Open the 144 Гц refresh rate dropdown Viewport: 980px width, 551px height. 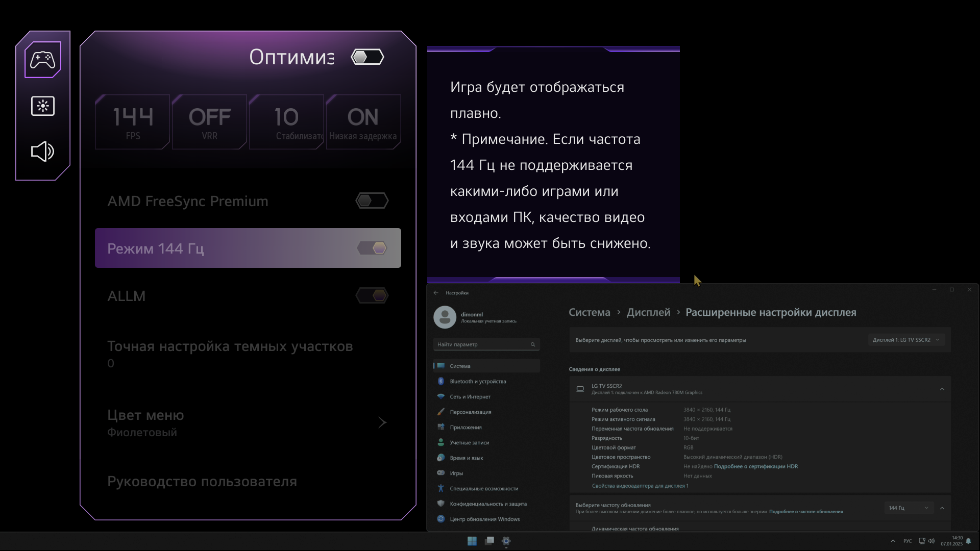(908, 508)
